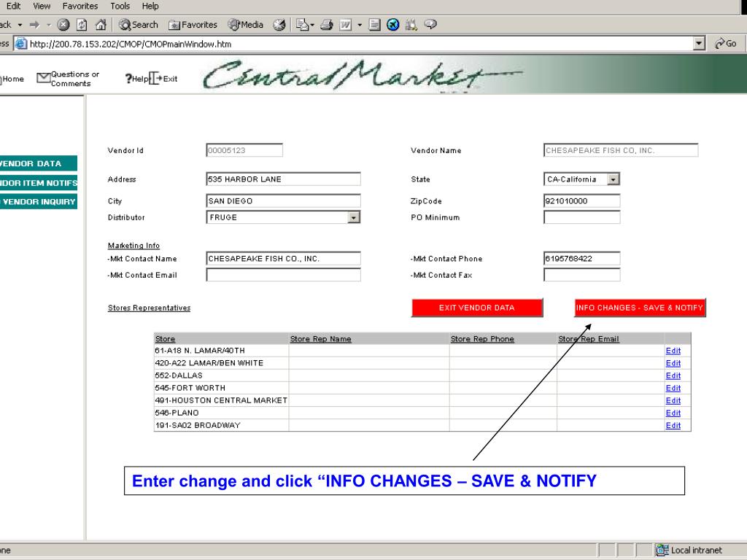Click the Exit door icon
Screen dimensions: 747x560
155,79
